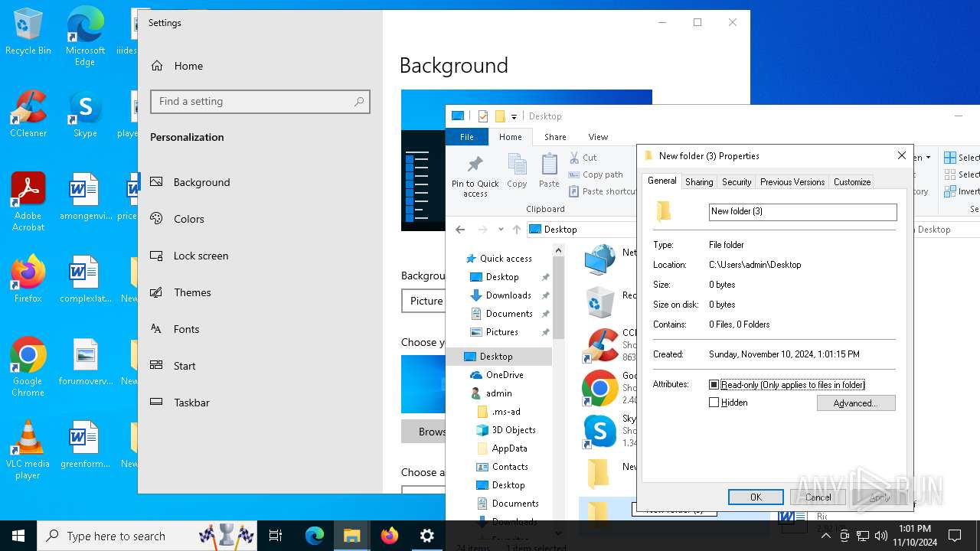Viewport: 980px width, 551px height.
Task: Open VLC media player desktop icon
Action: coord(28,450)
